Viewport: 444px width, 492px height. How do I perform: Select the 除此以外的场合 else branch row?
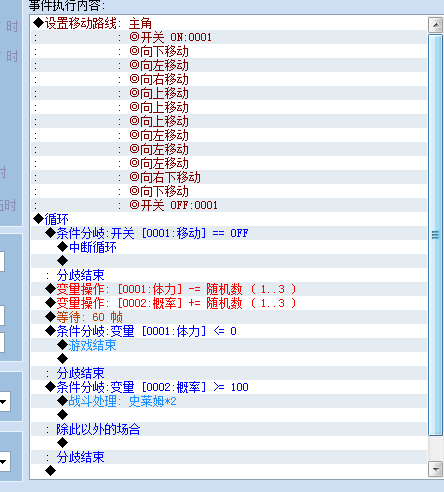tap(229, 429)
